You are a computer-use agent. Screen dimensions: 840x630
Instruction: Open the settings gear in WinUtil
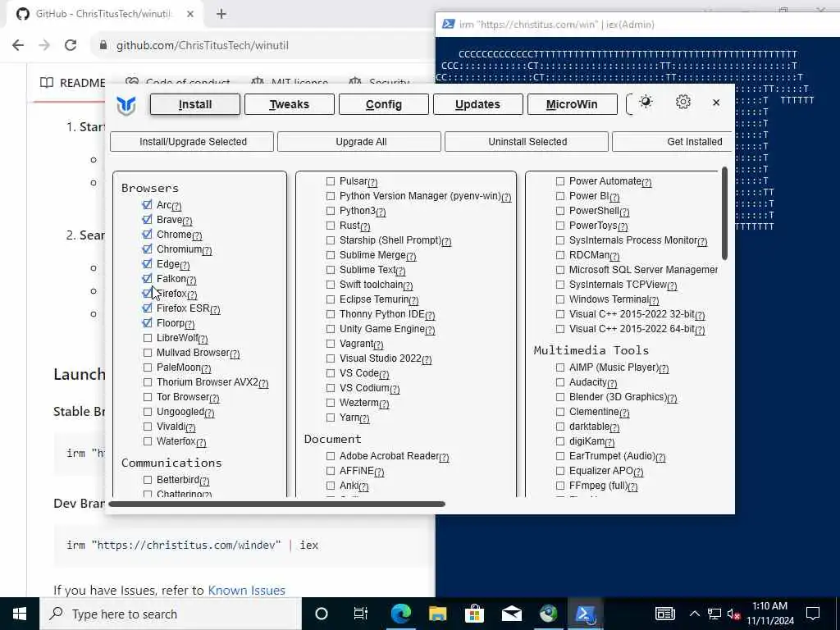[x=682, y=102]
